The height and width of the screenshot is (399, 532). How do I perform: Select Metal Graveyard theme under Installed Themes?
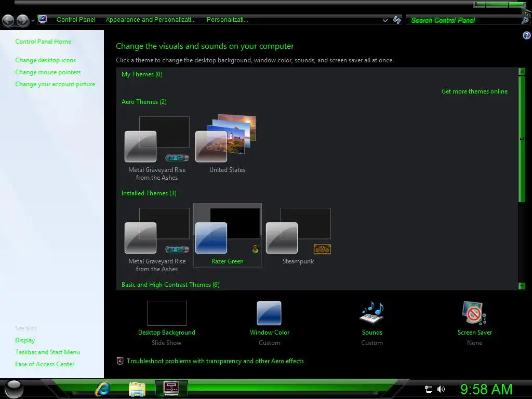tap(157, 240)
